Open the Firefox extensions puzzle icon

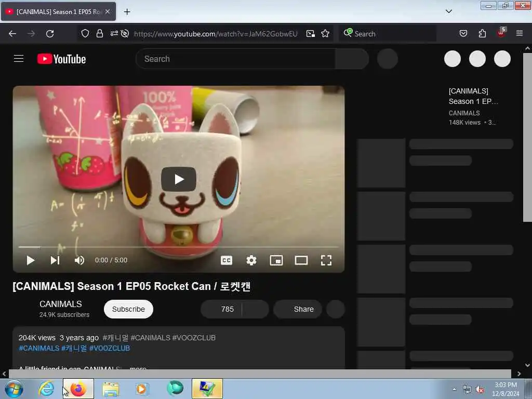[x=482, y=33]
